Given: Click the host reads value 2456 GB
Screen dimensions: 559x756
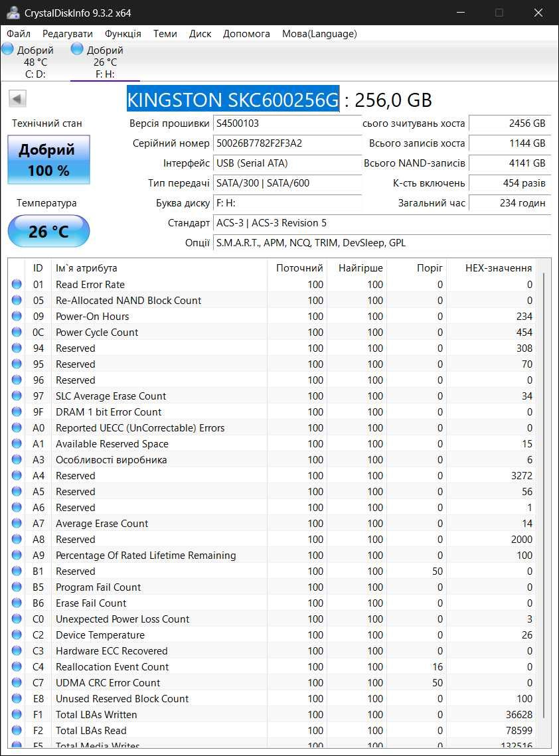Looking at the screenshot, I should (510, 123).
